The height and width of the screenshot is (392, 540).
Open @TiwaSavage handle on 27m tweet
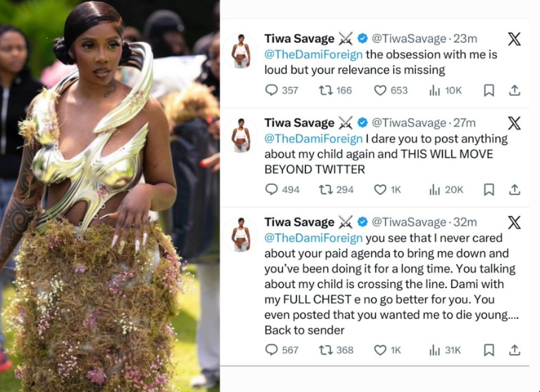coord(409,123)
